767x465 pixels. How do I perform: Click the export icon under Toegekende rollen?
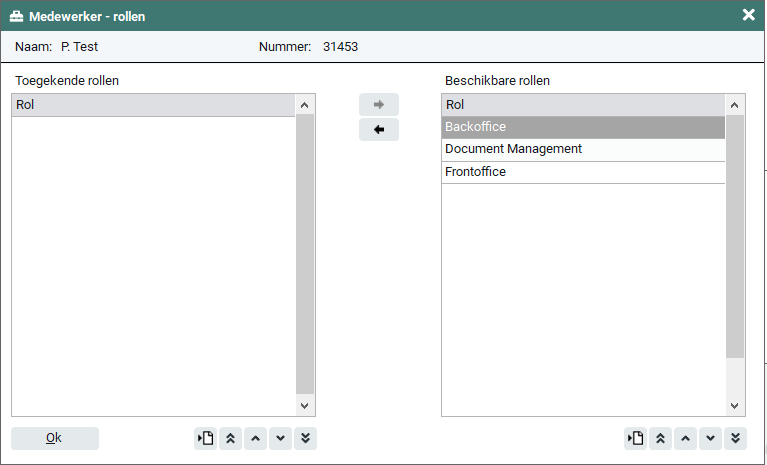(206, 438)
